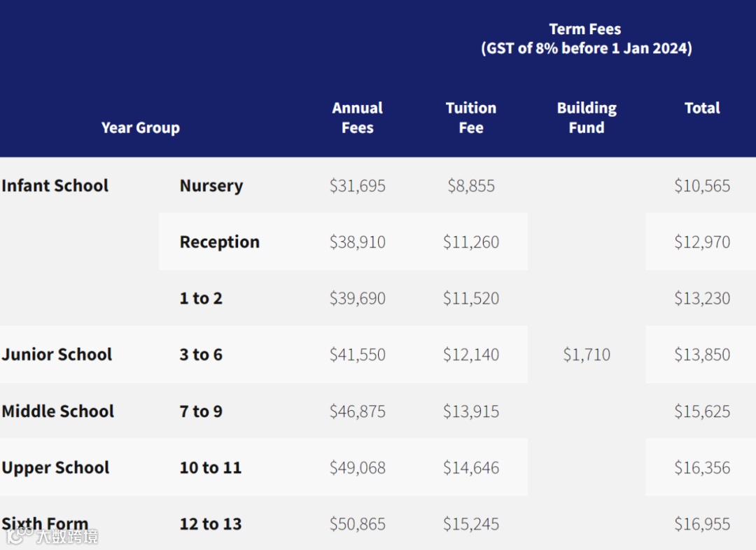Click the 10 to 11 total $16,356
The image size is (756, 550).
(x=702, y=468)
